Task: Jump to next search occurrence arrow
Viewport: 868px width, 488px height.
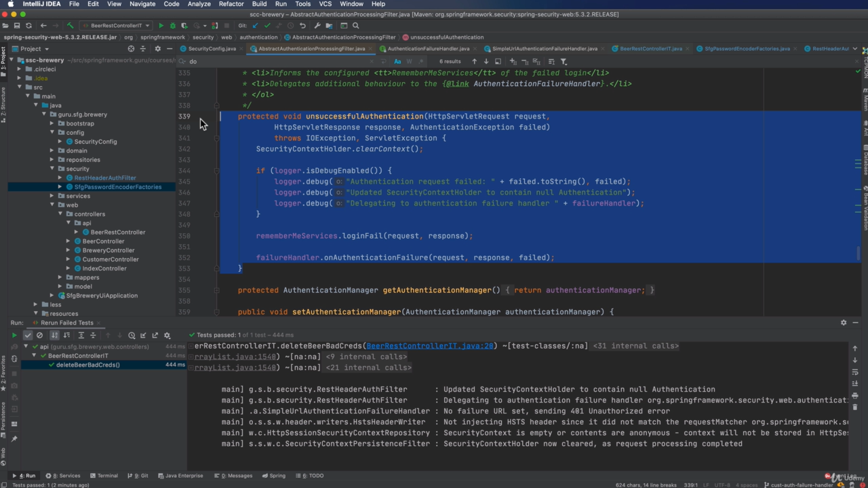Action: 486,62
